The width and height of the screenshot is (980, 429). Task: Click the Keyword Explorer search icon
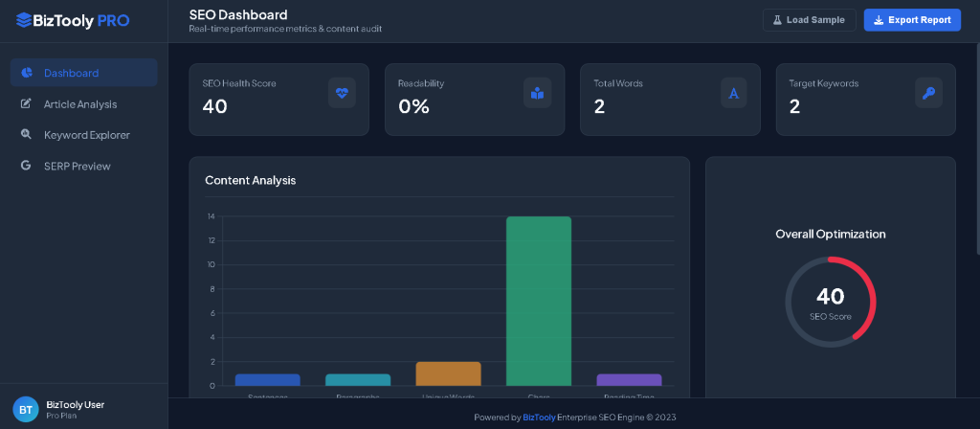coord(26,134)
